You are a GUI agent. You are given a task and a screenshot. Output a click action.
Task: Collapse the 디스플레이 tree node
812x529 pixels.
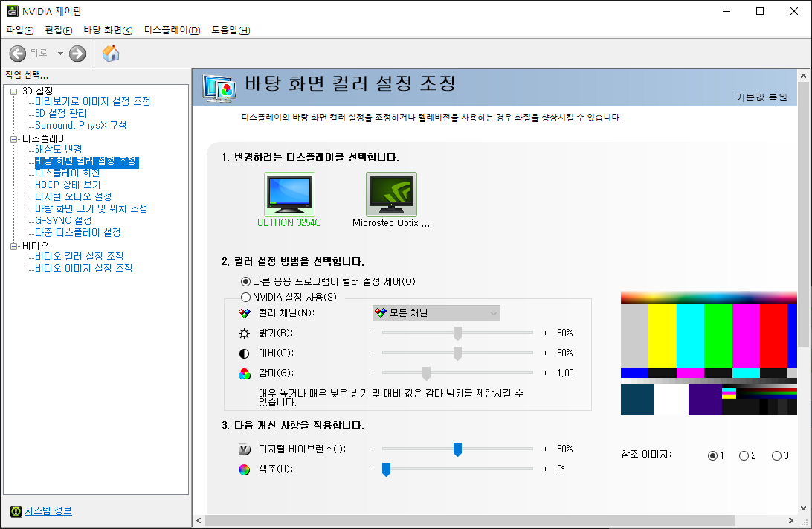14,139
